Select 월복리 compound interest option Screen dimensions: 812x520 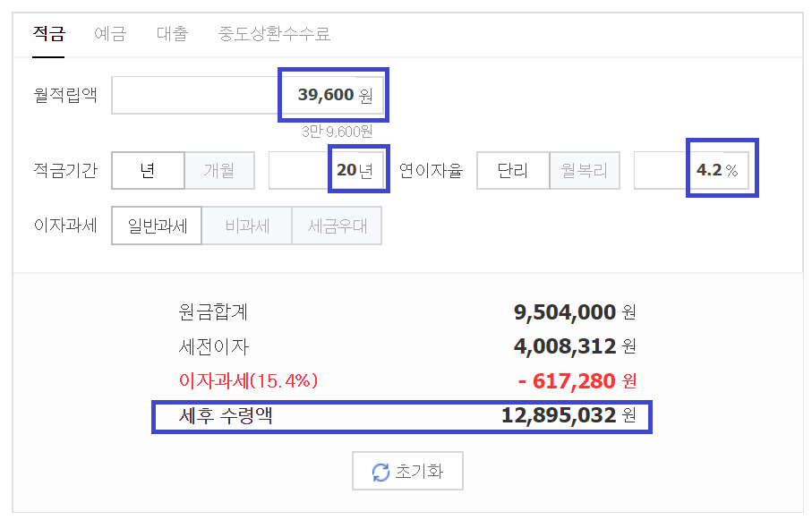click(585, 170)
